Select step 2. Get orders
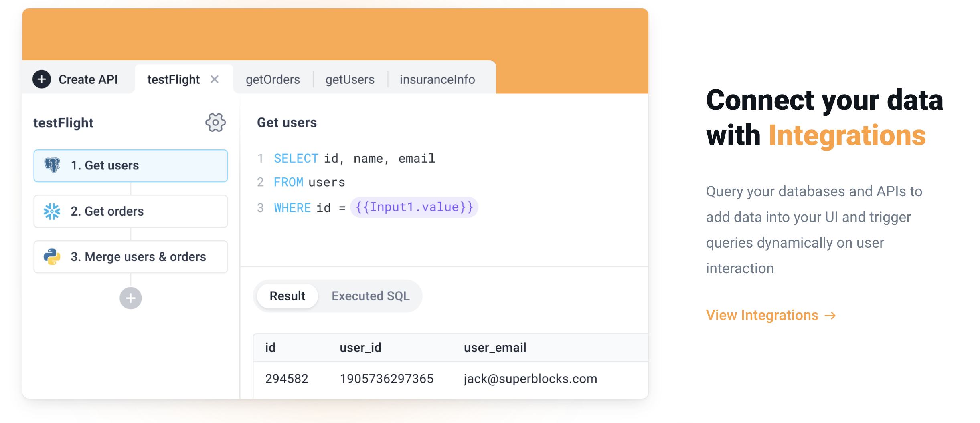 (x=131, y=211)
